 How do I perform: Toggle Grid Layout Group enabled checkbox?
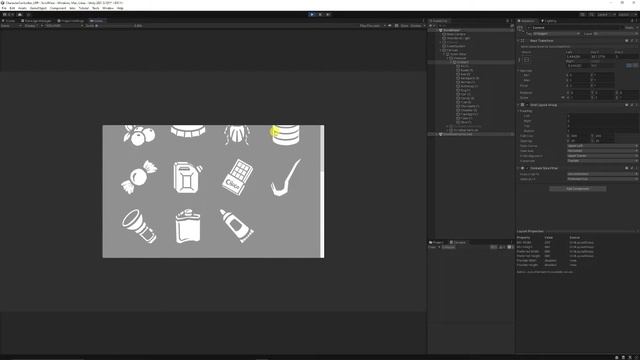527,105
